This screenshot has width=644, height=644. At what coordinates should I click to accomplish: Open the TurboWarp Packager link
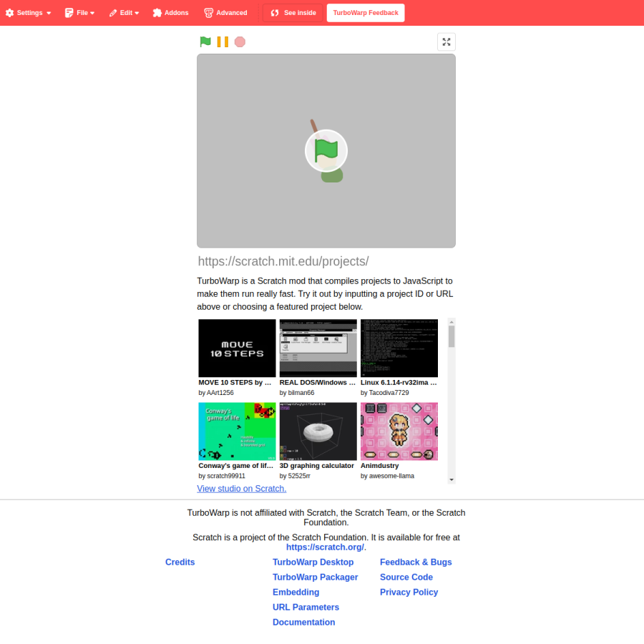(316, 577)
